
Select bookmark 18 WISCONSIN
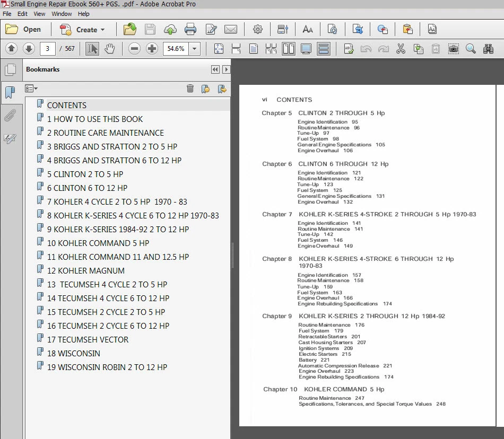point(74,354)
